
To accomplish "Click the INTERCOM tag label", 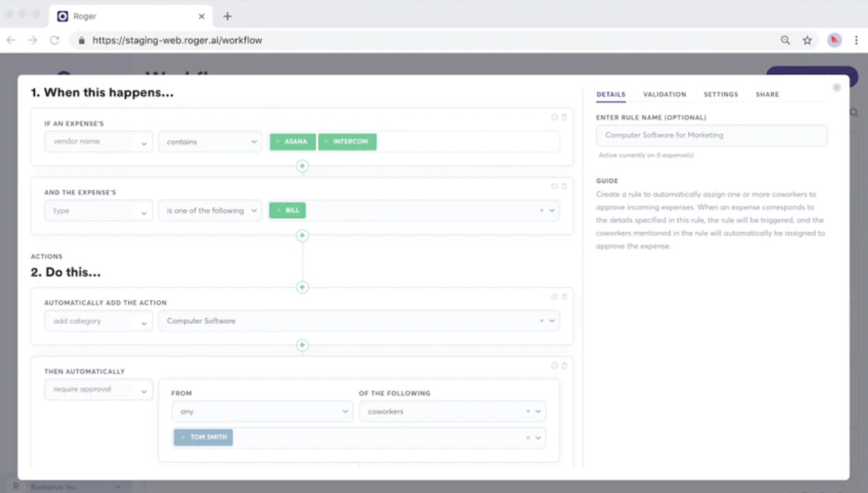I will [351, 142].
